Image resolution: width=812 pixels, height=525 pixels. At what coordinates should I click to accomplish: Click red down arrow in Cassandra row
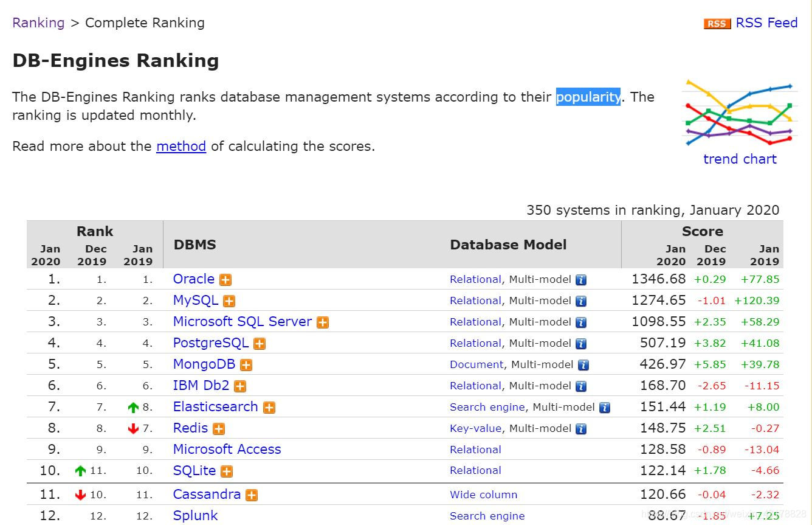pos(81,495)
